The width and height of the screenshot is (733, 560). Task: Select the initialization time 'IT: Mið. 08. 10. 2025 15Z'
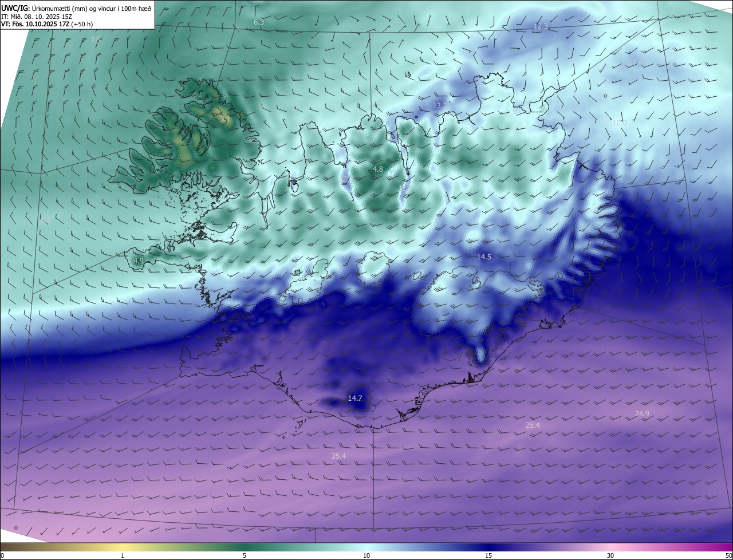pos(38,16)
